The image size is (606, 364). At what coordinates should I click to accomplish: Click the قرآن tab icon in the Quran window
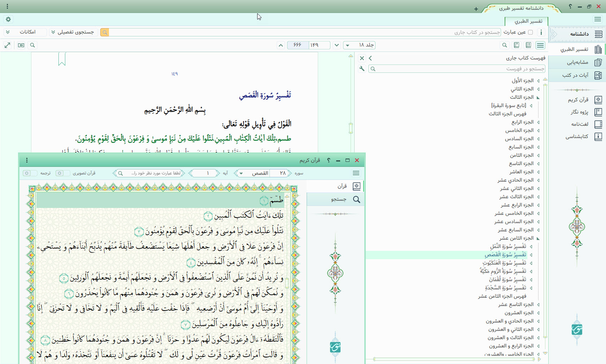point(356,186)
